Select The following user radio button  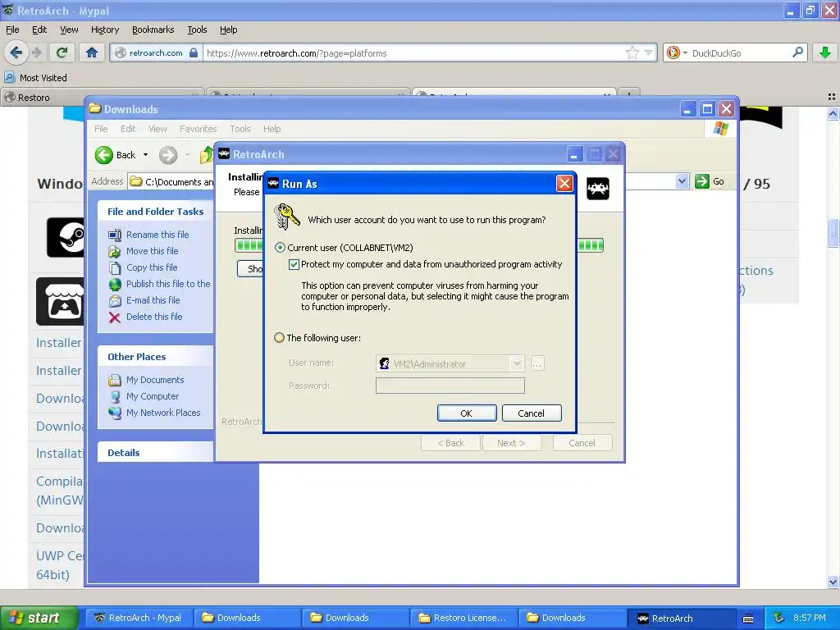coord(279,337)
